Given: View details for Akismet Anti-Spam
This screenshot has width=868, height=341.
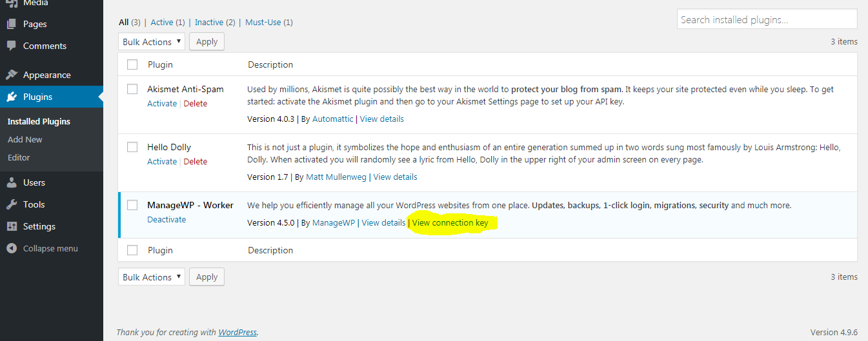Looking at the screenshot, I should tap(382, 119).
